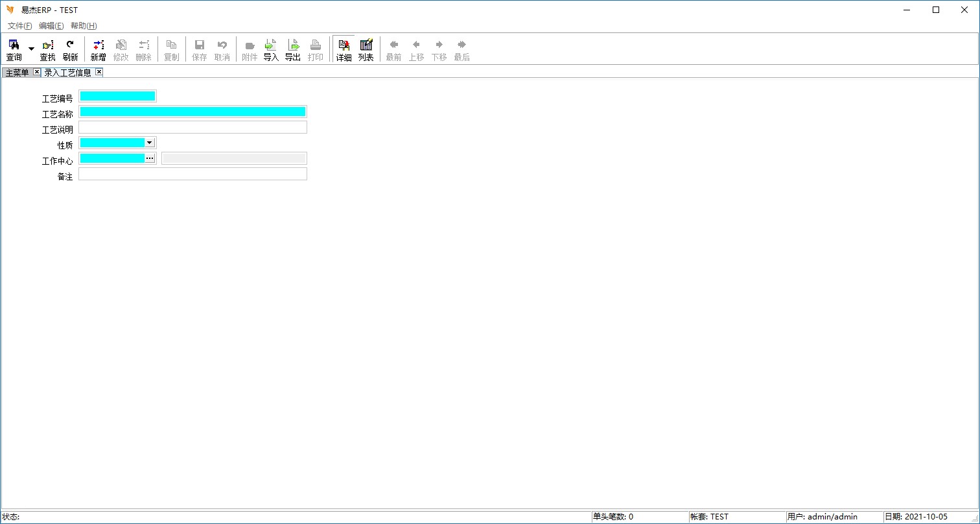The height and width of the screenshot is (524, 980).
Task: Open the 文件(F) menu
Action: click(x=19, y=26)
